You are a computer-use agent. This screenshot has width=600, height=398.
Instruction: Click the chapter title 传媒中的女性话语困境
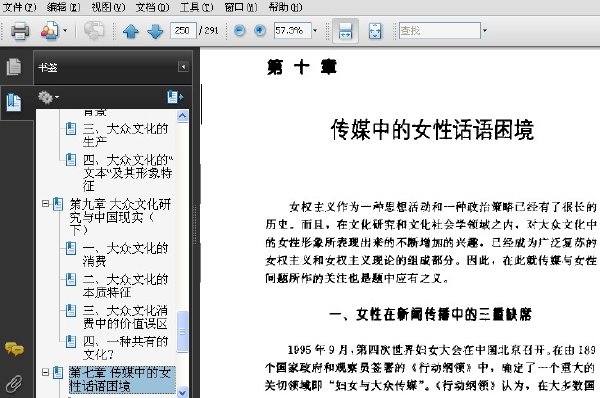tap(432, 129)
